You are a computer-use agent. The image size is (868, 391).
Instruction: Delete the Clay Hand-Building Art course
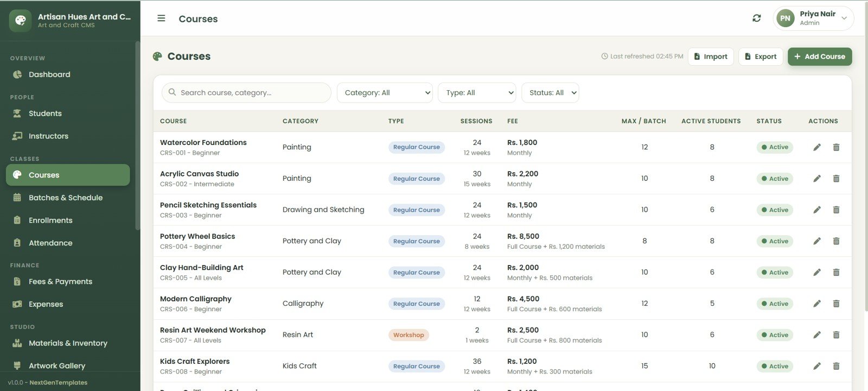tap(836, 273)
